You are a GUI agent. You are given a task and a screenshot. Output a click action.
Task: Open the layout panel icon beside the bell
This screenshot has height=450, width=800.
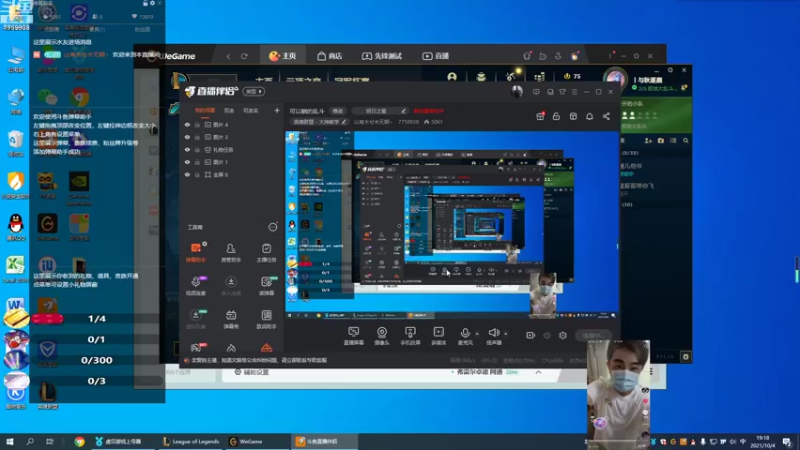coord(573,116)
